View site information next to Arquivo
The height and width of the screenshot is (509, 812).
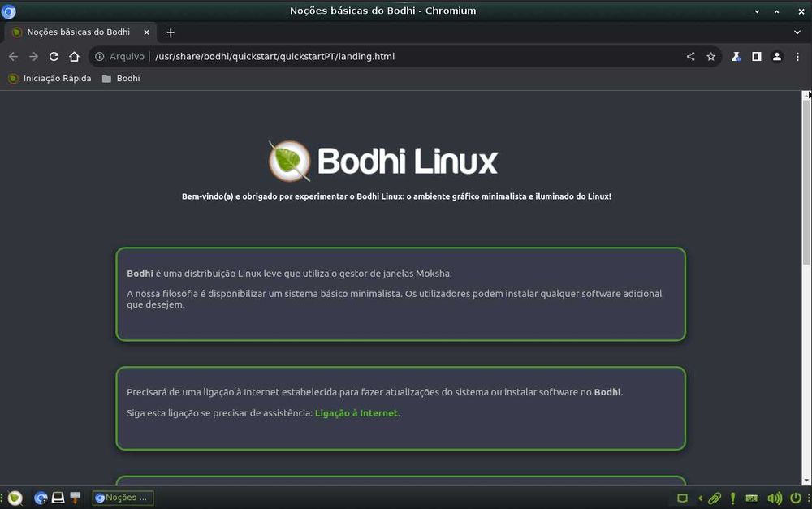tap(99, 57)
